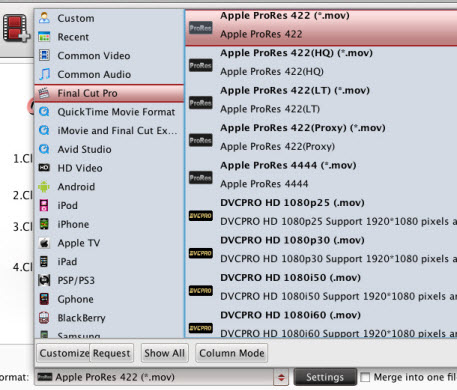Click the HD Video icon
Viewport: 457px width, 390px height.
tap(44, 167)
